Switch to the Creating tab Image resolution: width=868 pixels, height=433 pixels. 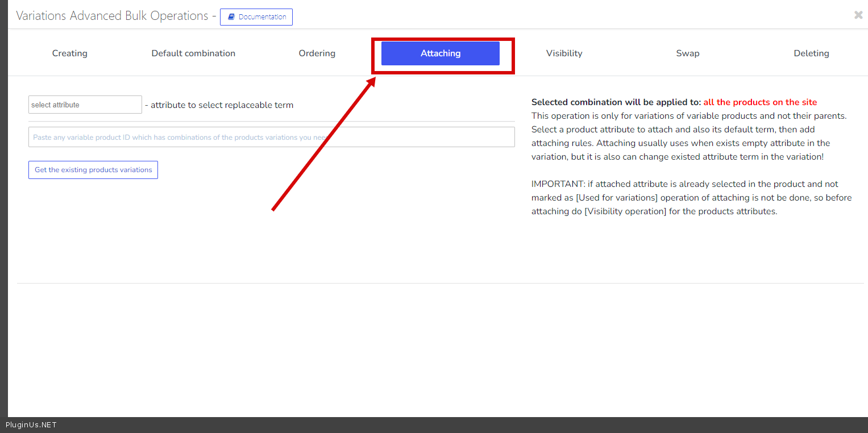point(70,53)
